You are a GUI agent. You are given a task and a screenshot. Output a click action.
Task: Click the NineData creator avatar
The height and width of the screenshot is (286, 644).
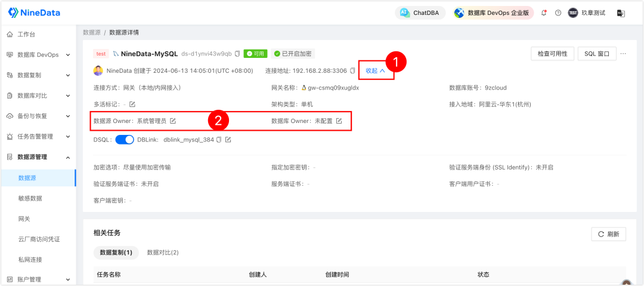pos(98,71)
